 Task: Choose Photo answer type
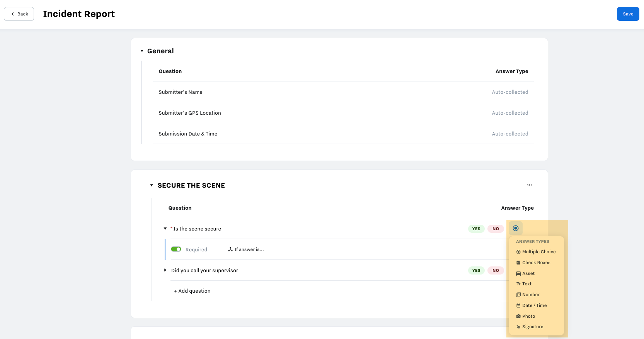tap(528, 316)
